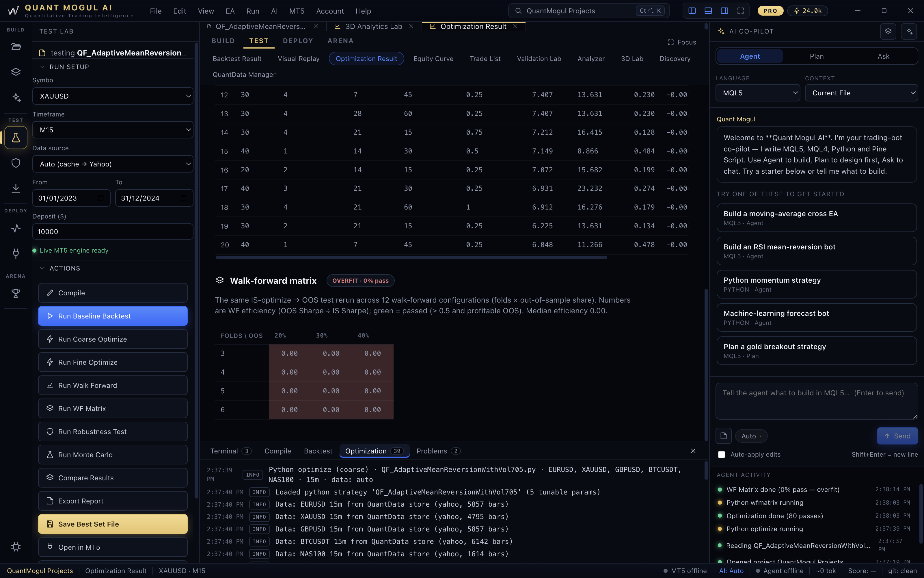Click the Send button in the co-pilot
The image size is (924, 578).
[897, 436]
